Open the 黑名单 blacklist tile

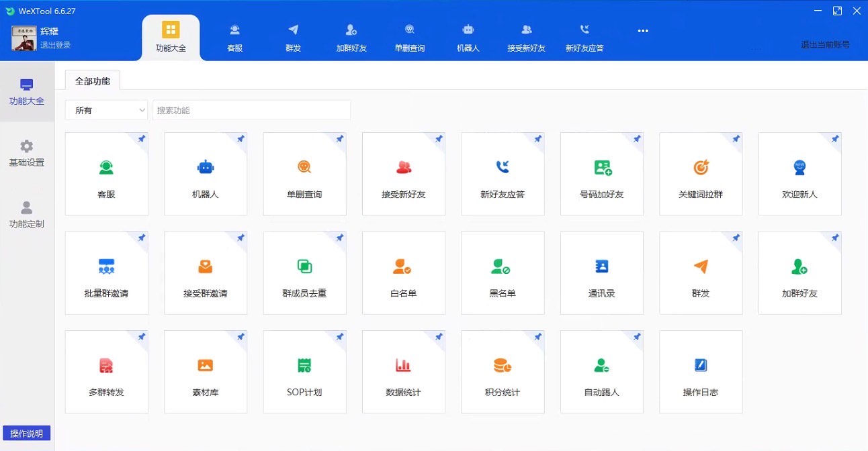pos(503,273)
